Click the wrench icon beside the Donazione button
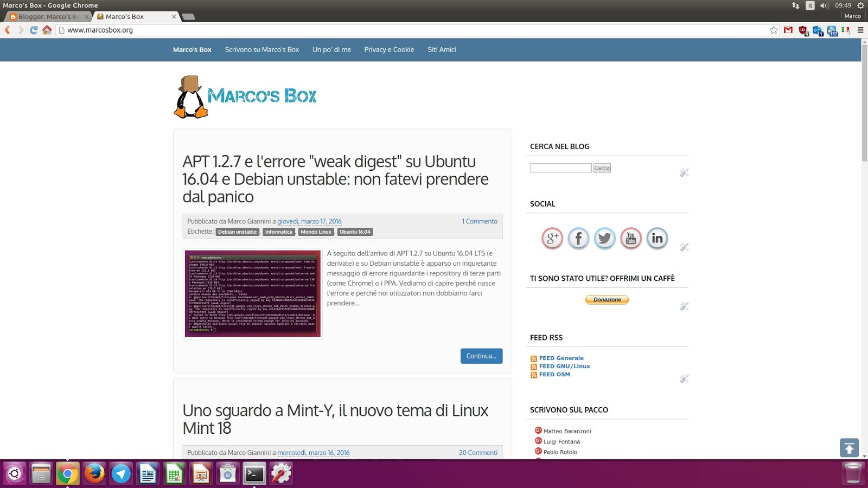The height and width of the screenshot is (488, 868). (685, 306)
